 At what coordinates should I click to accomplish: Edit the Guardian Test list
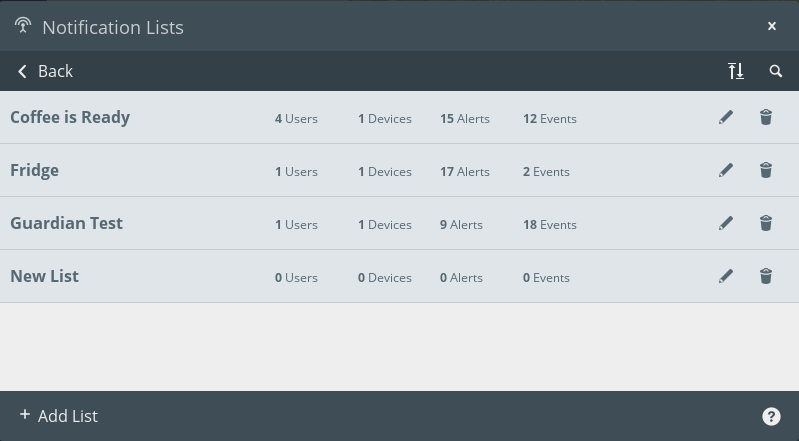(726, 223)
